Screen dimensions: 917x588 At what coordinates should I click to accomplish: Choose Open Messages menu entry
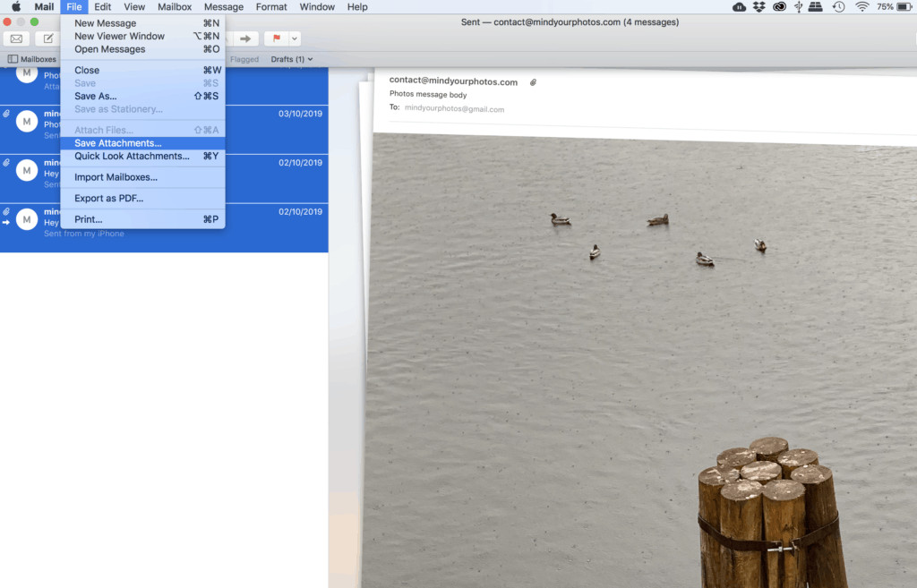pos(142,49)
